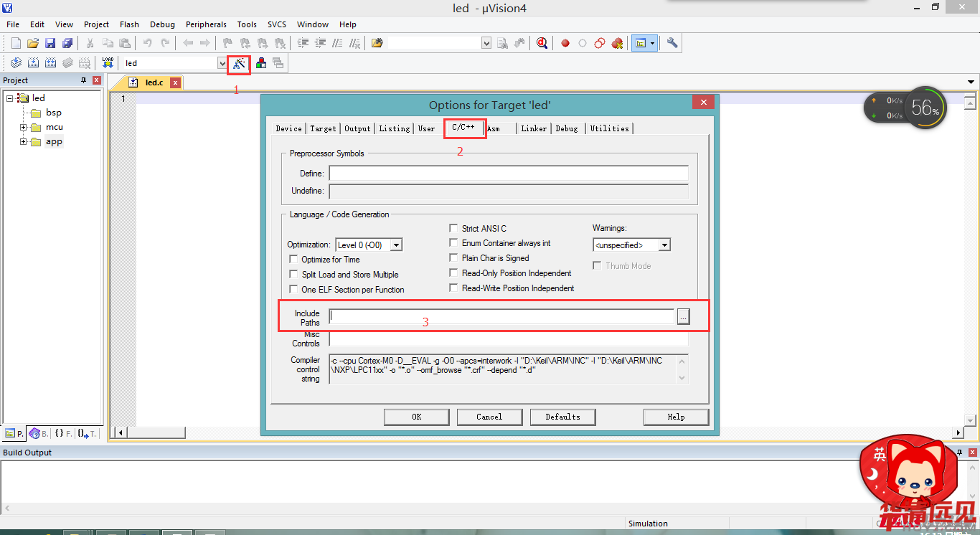Open the Optimization level dropdown
The height and width of the screenshot is (535, 980).
click(396, 245)
